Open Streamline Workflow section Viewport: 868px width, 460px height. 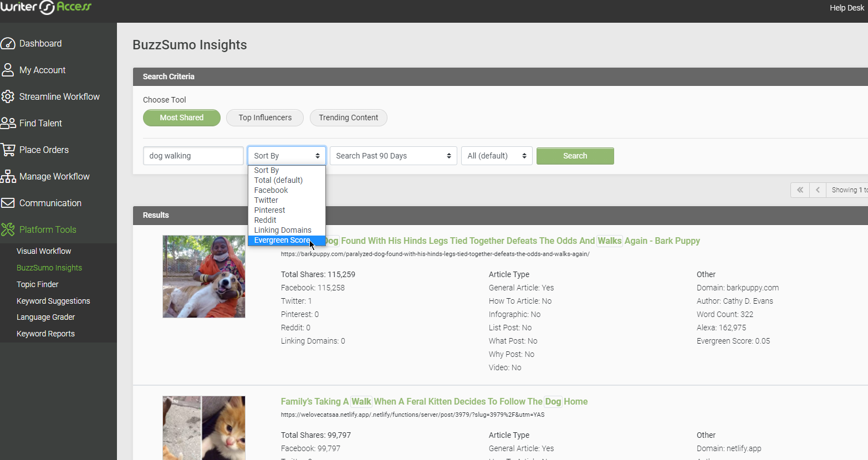click(x=59, y=96)
